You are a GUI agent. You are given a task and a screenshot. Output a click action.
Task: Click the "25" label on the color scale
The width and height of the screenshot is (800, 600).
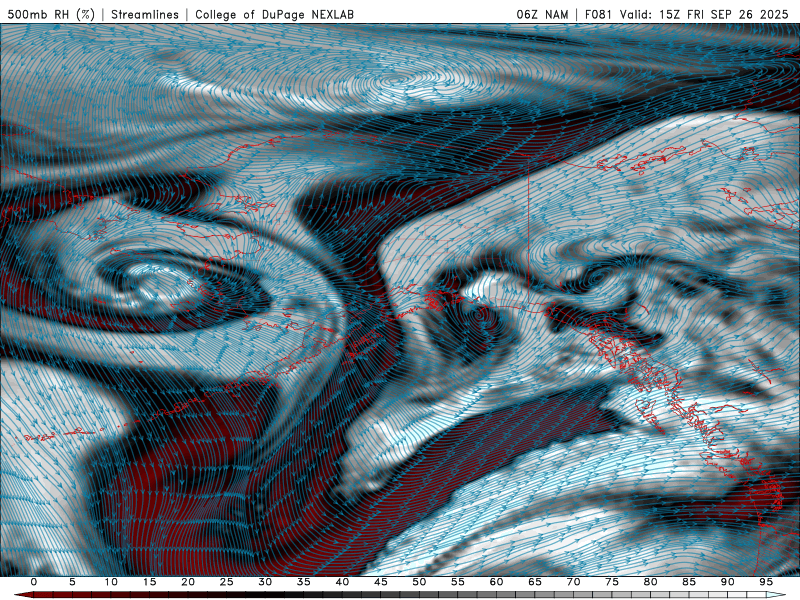coord(227,582)
